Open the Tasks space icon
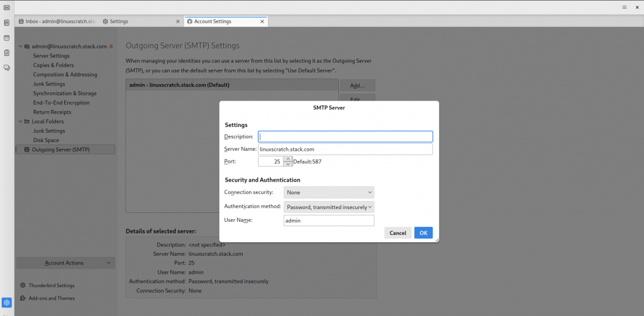Viewport: 644px width, 316px height. click(x=6, y=53)
